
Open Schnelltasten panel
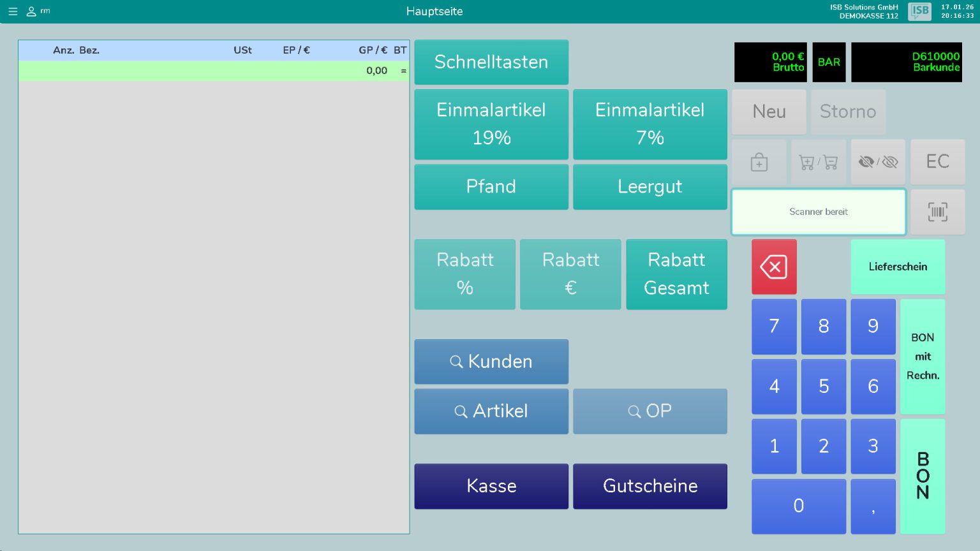(491, 62)
